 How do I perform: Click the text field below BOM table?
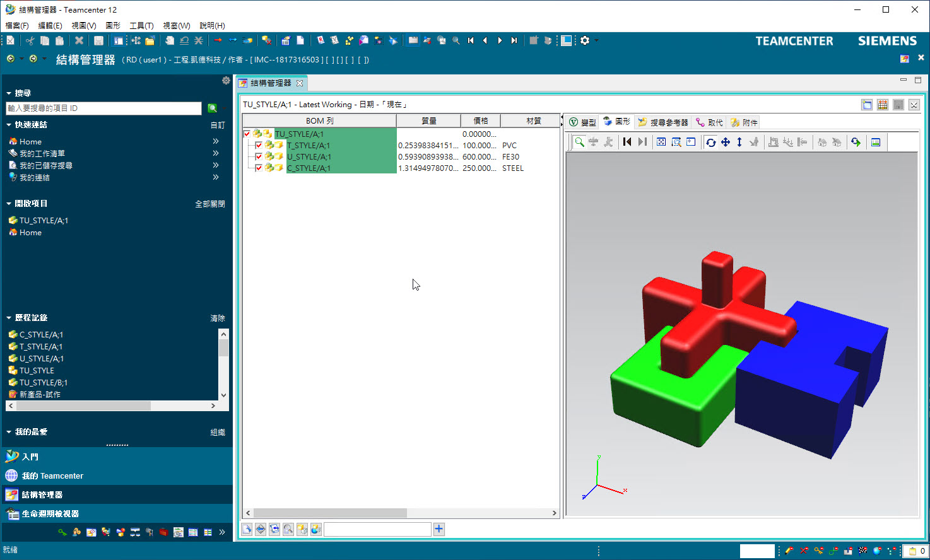pyautogui.click(x=377, y=529)
